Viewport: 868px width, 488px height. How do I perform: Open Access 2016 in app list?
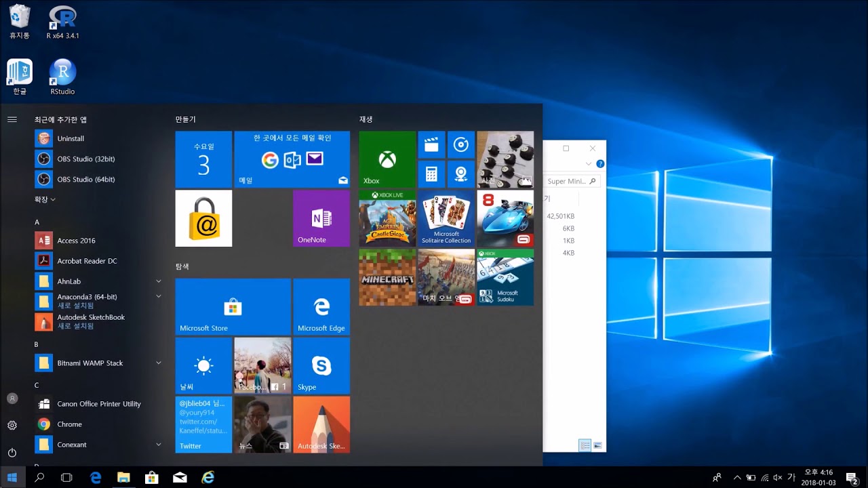[x=100, y=241]
